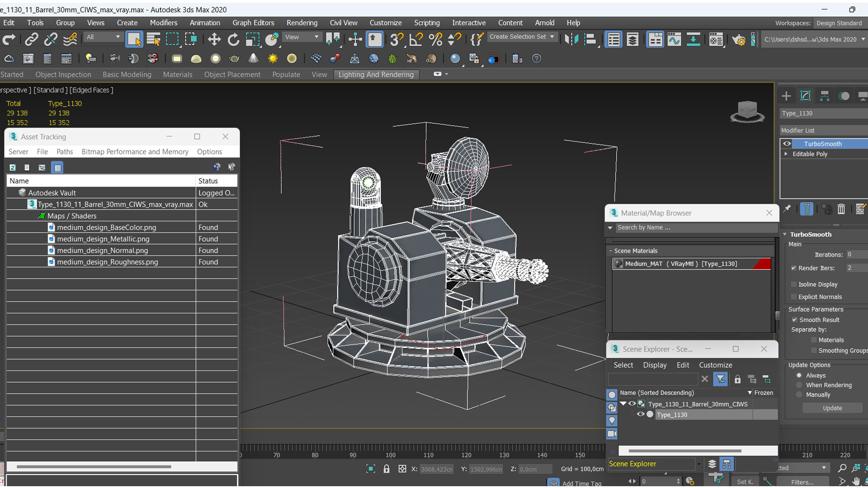868x488 pixels.
Task: Select the Always update option
Action: [799, 375]
